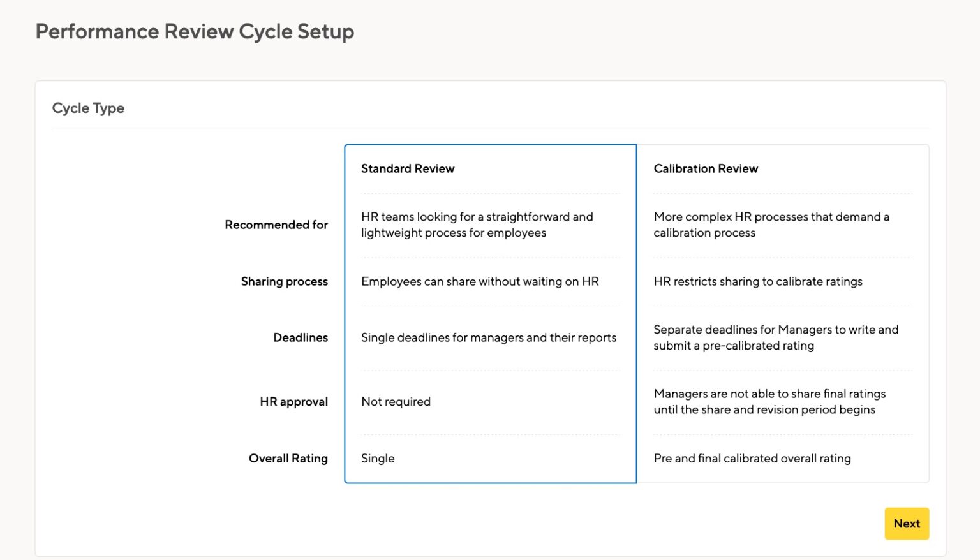This screenshot has height=560, width=980.
Task: Click 'HR restricts sharing to calibrate ratings'
Action: pyautogui.click(x=757, y=281)
